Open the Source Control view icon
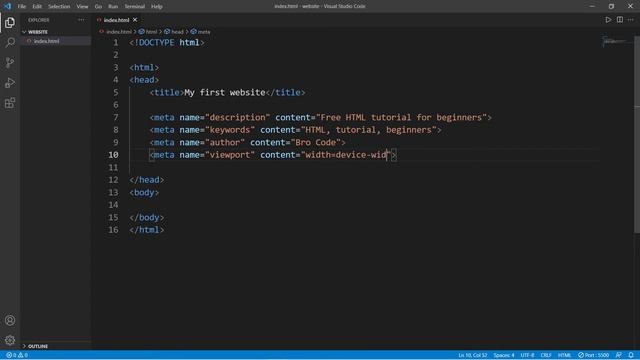The image size is (640, 360). [10, 62]
